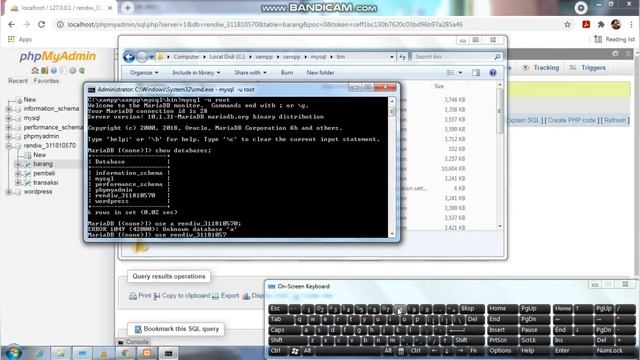Click Chrome back navigation arrow

point(11,24)
